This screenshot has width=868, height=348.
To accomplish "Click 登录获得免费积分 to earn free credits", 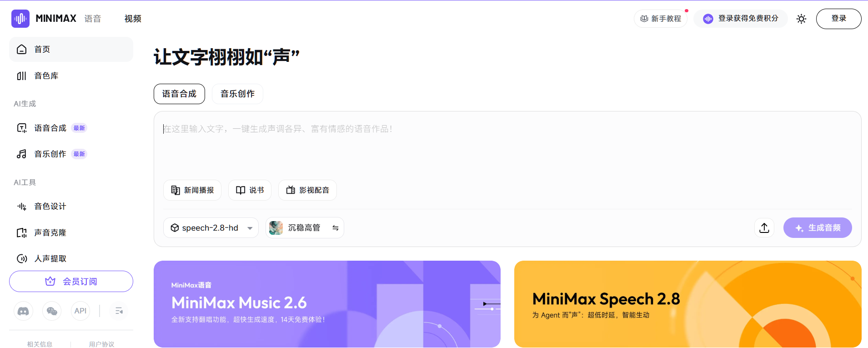I will tap(741, 19).
